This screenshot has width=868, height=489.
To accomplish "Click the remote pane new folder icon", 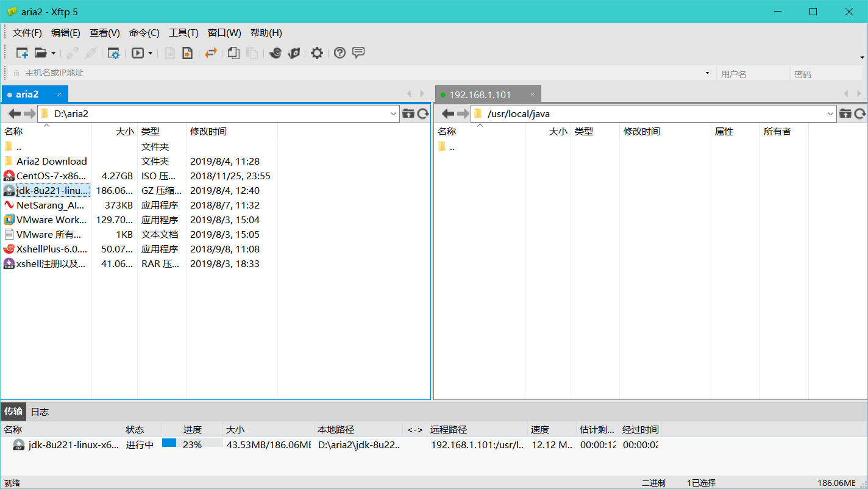I will tap(845, 113).
